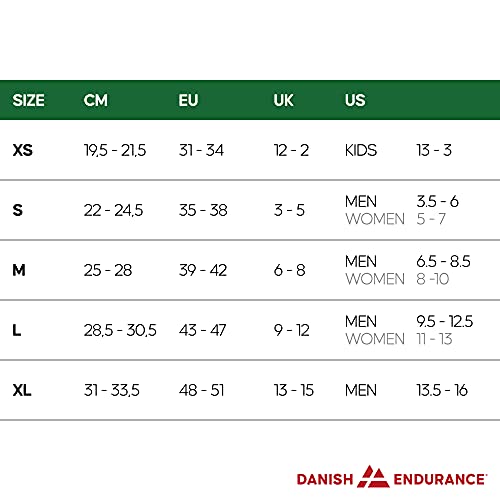
Task: Select the M size row label
Action: click(x=19, y=270)
